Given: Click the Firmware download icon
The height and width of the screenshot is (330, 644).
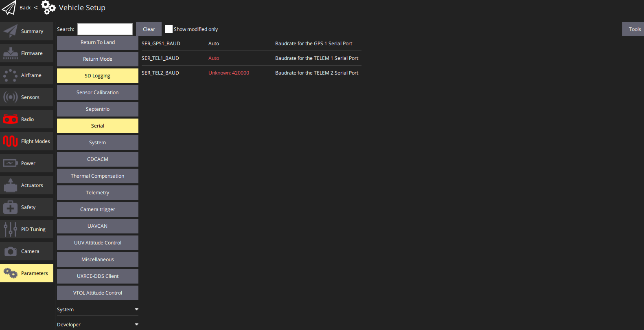Looking at the screenshot, I should pos(10,53).
